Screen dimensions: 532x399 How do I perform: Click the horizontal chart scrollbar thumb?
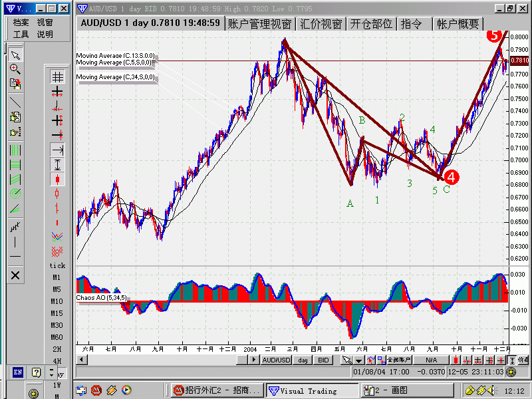(x=243, y=360)
